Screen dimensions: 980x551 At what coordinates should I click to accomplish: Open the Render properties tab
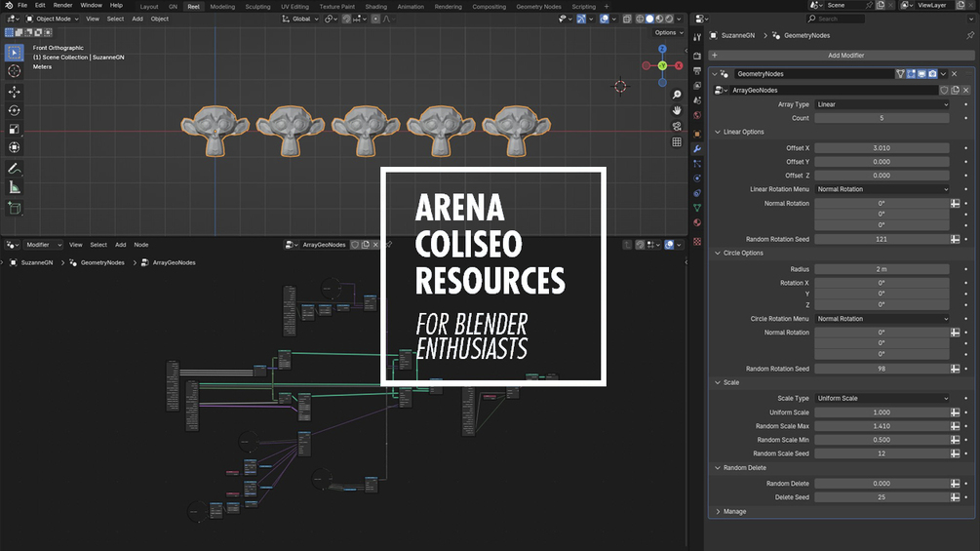click(x=697, y=56)
